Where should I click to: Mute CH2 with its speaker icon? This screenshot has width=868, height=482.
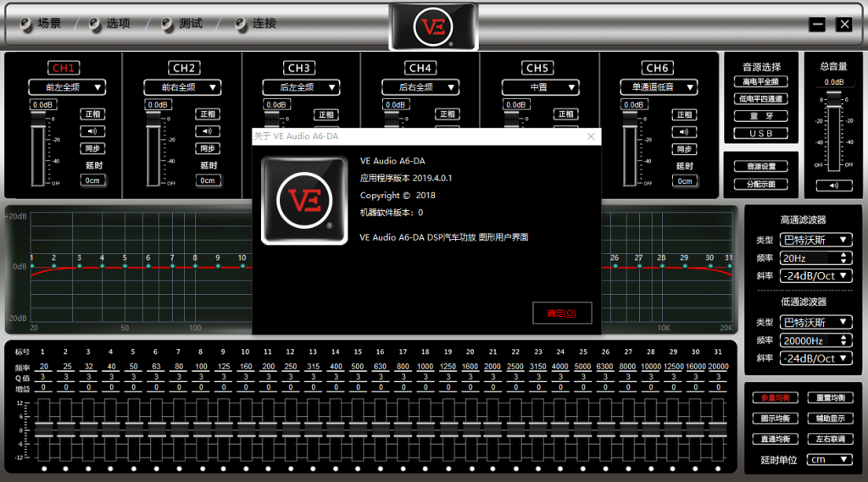[208, 131]
